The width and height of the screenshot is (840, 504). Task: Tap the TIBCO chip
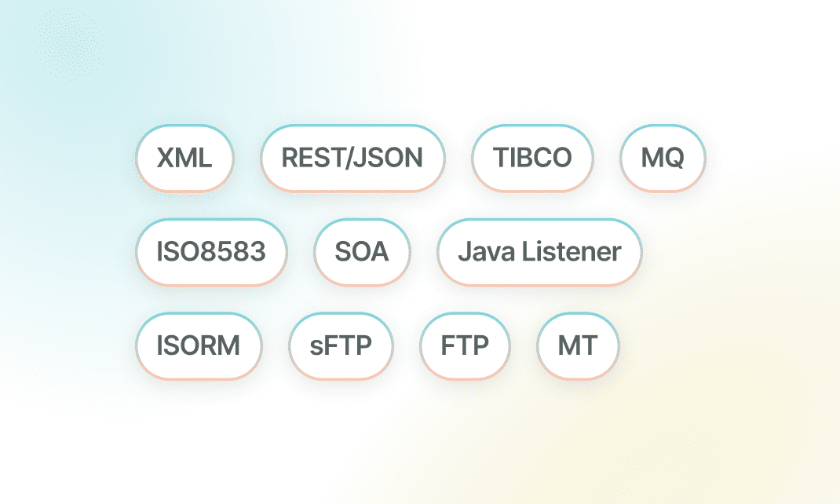tap(532, 158)
